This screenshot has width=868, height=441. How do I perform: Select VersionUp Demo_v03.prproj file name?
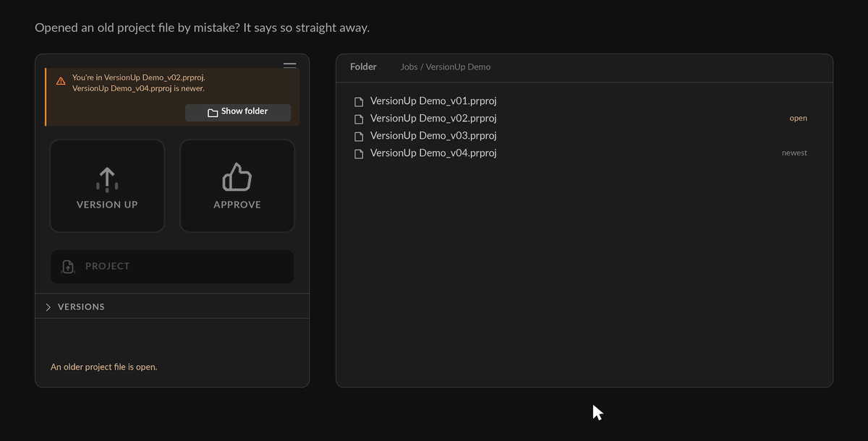pyautogui.click(x=433, y=136)
